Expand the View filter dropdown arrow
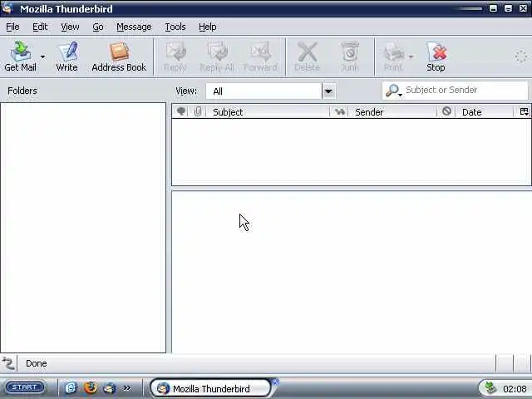Viewport: 532px width, 399px height. point(328,91)
